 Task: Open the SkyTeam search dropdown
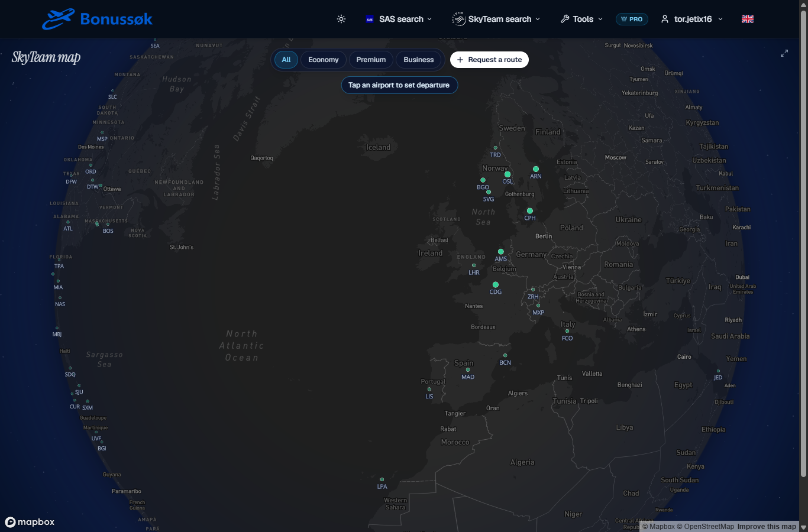[496, 19]
